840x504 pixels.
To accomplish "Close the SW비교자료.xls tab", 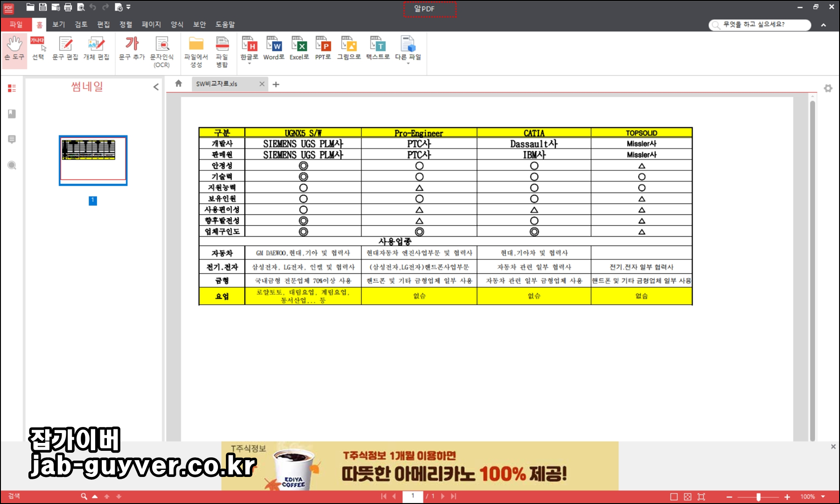I will point(262,84).
